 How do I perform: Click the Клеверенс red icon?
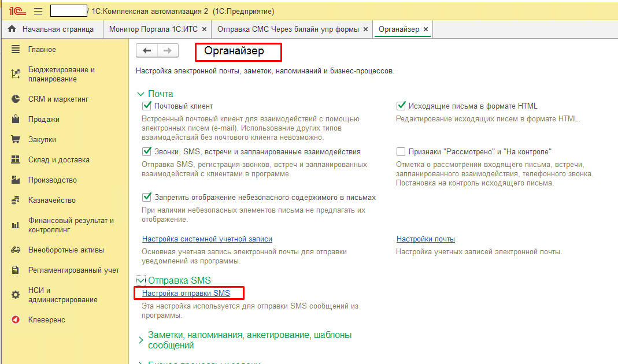pos(16,320)
